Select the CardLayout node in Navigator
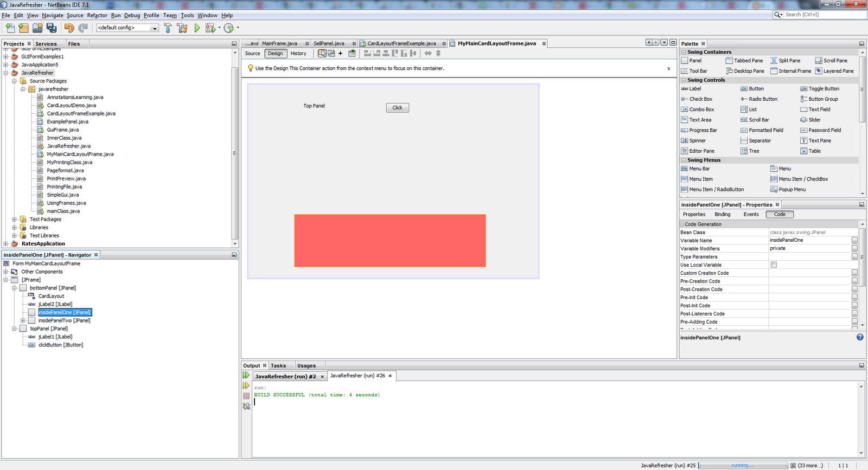This screenshot has height=470, width=868. pos(51,297)
